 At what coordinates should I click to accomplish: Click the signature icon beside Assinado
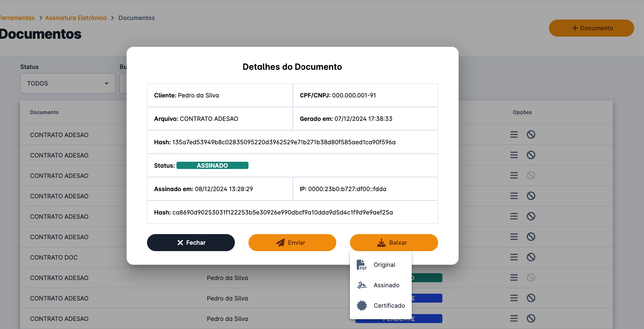(361, 285)
